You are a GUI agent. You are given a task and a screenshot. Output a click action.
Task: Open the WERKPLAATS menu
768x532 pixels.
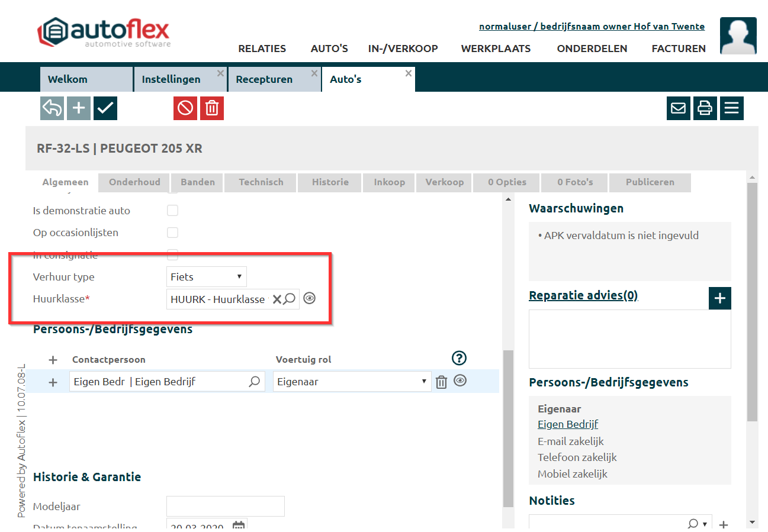tap(496, 49)
